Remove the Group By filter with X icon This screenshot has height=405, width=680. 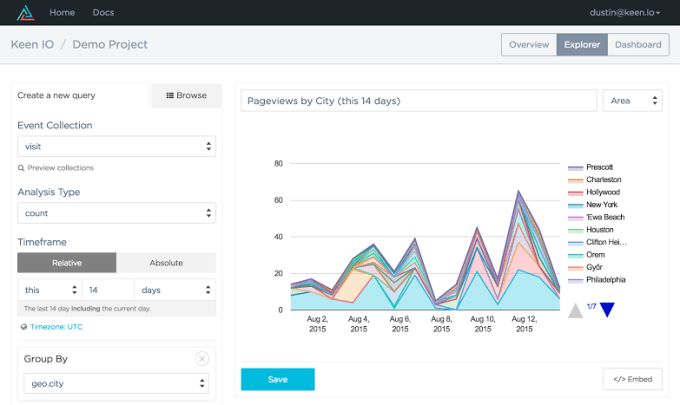(201, 358)
